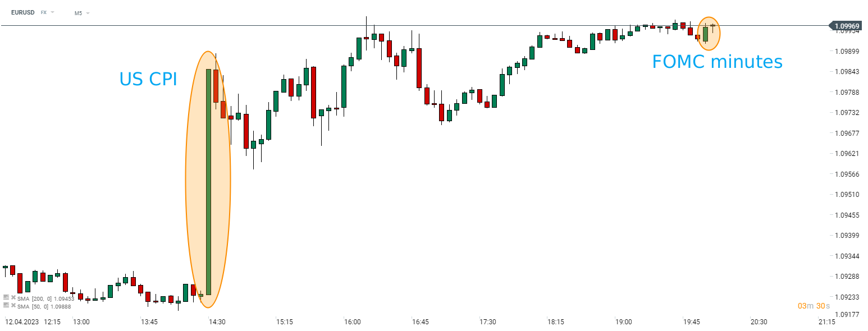Click the 16:00 time axis label

(x=353, y=322)
